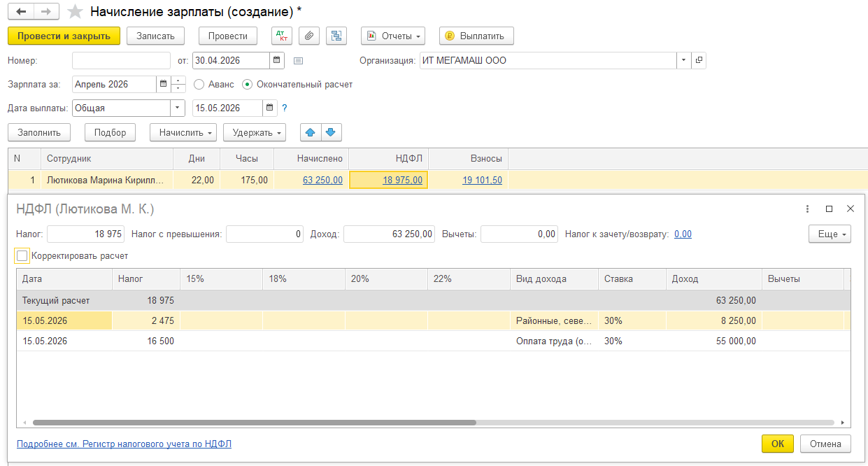Click the document structure icon
This screenshot has height=466, width=868.
click(336, 36)
